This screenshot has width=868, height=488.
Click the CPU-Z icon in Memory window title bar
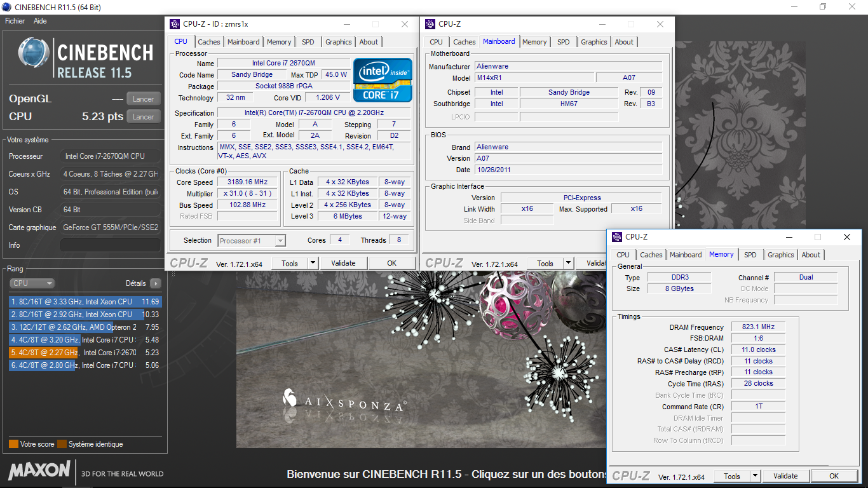click(x=616, y=237)
